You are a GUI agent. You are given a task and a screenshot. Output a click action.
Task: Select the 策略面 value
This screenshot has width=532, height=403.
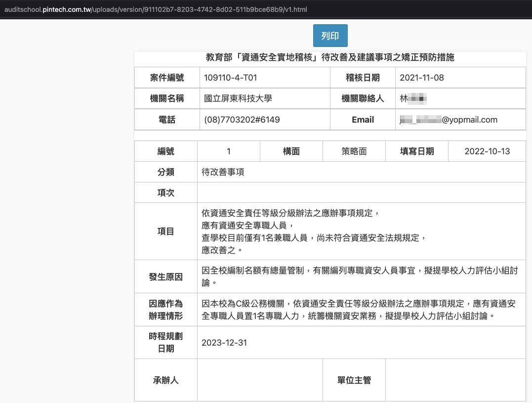(354, 151)
